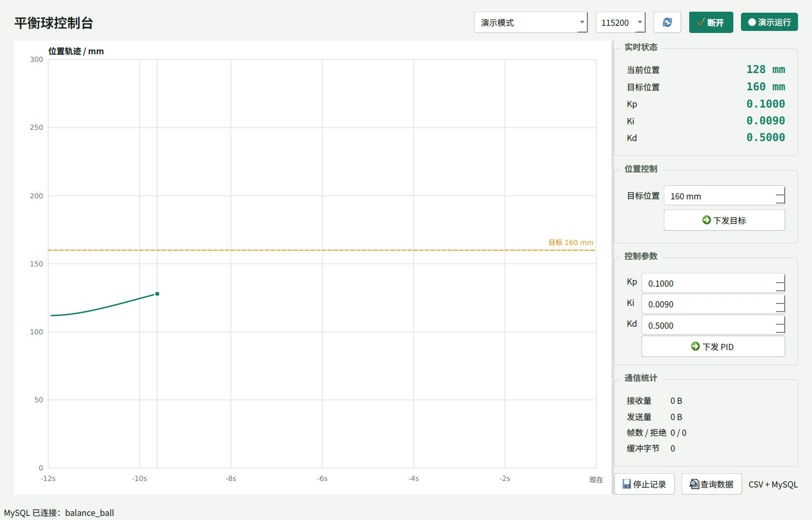Screen dimensions: 812x520
Task: Click the 断开 disconnect button
Action: point(710,22)
